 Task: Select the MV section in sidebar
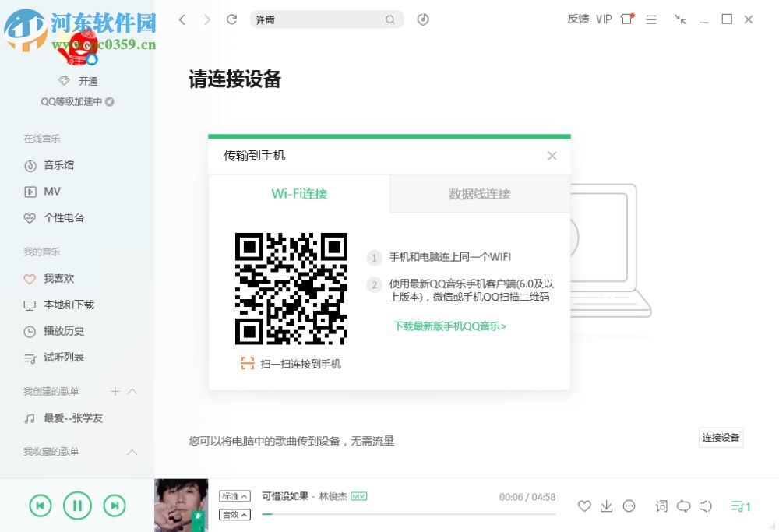52,191
